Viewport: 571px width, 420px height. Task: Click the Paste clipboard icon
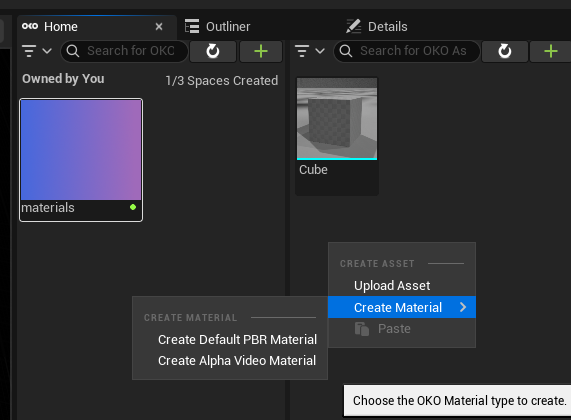[362, 329]
